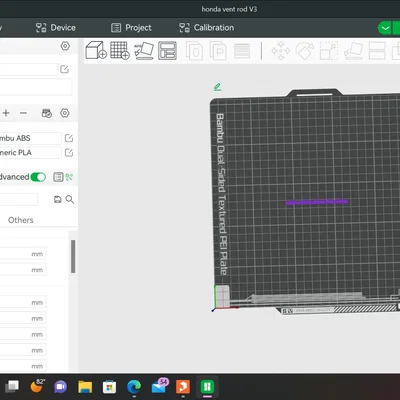400x400 pixels.
Task: Edit the Bambu ABS filament preset
Action: [x=69, y=138]
